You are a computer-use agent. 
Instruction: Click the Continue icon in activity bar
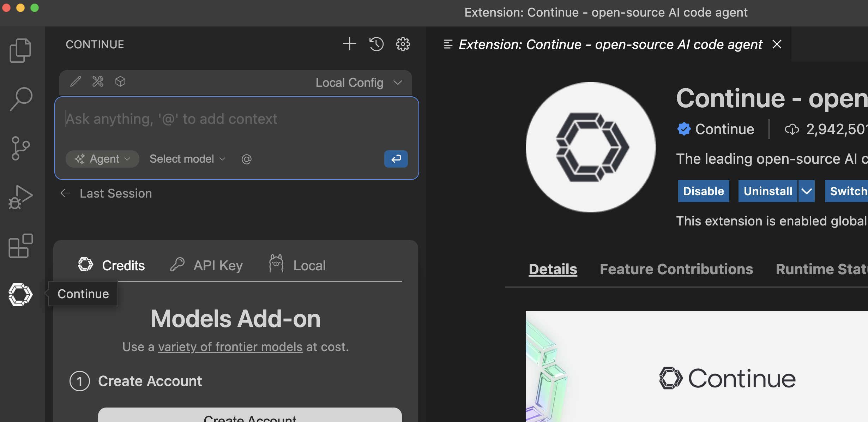pyautogui.click(x=20, y=294)
